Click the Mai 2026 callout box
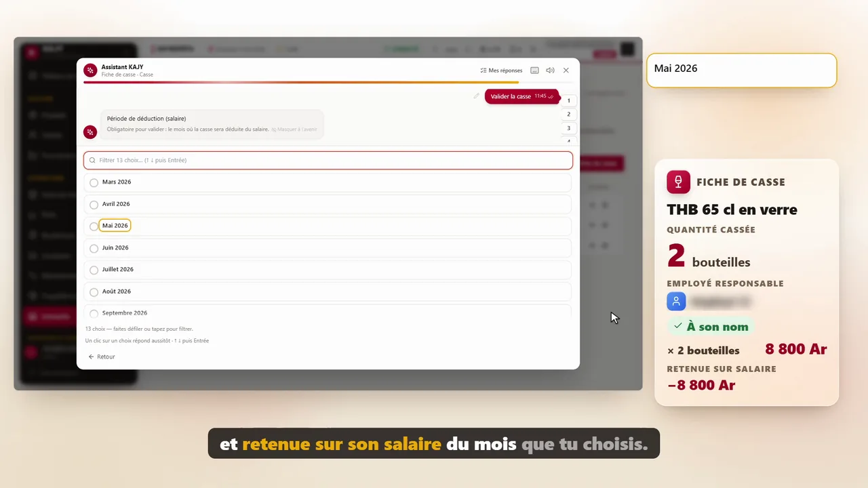868x488 pixels. [742, 70]
